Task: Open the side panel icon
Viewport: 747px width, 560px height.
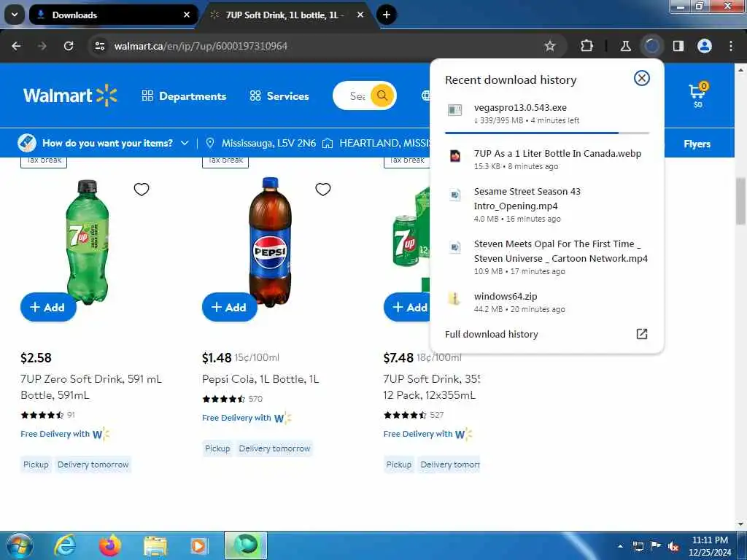Action: tap(678, 46)
